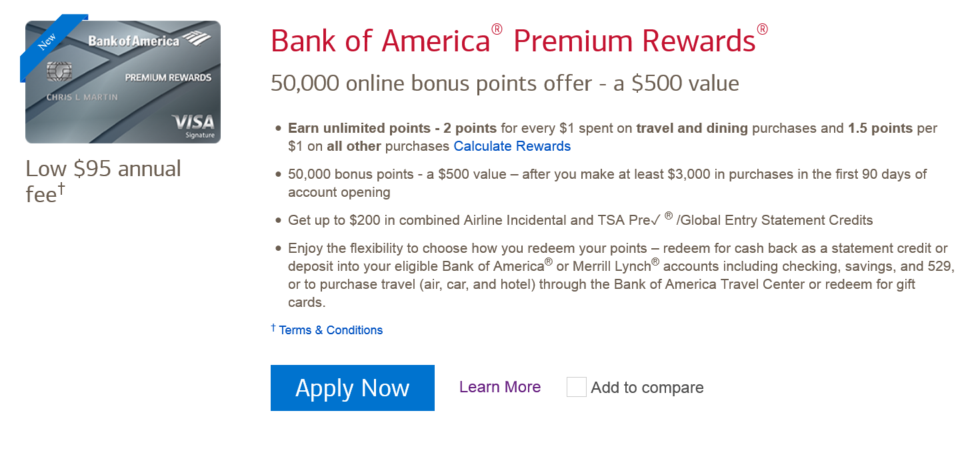The height and width of the screenshot is (461, 980).
Task: Click the Add to compare label text
Action: pos(647,388)
